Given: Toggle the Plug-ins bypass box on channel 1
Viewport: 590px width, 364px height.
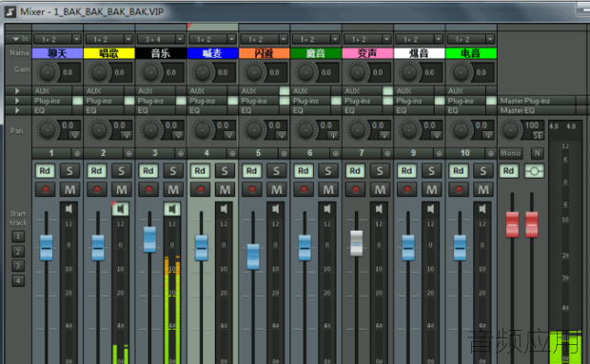Looking at the screenshot, I should click(x=77, y=101).
